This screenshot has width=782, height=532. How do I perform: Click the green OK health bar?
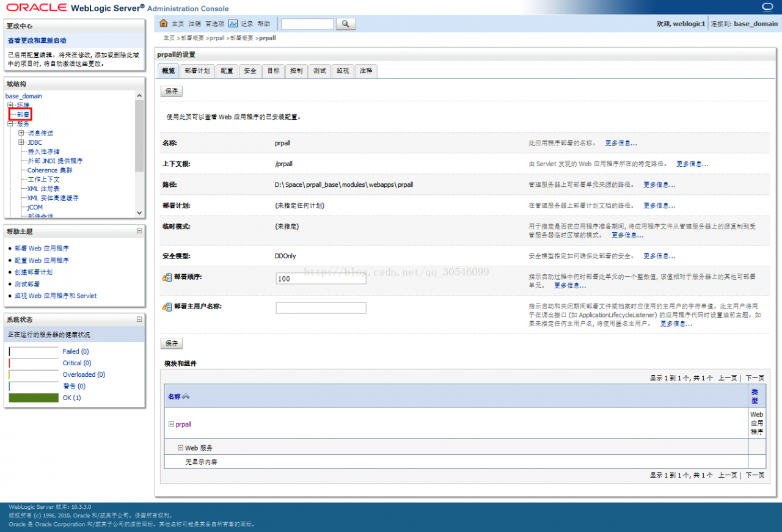coord(34,398)
